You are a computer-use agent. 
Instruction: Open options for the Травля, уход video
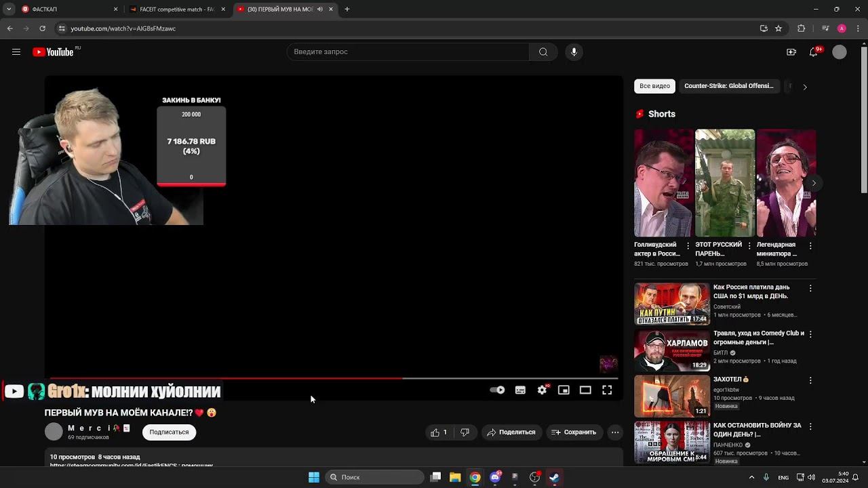coord(810,334)
